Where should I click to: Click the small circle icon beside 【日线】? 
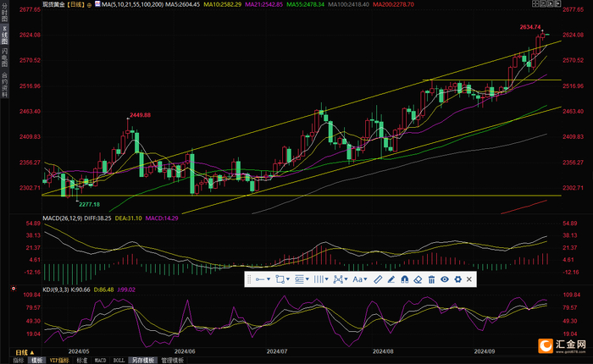89,5
